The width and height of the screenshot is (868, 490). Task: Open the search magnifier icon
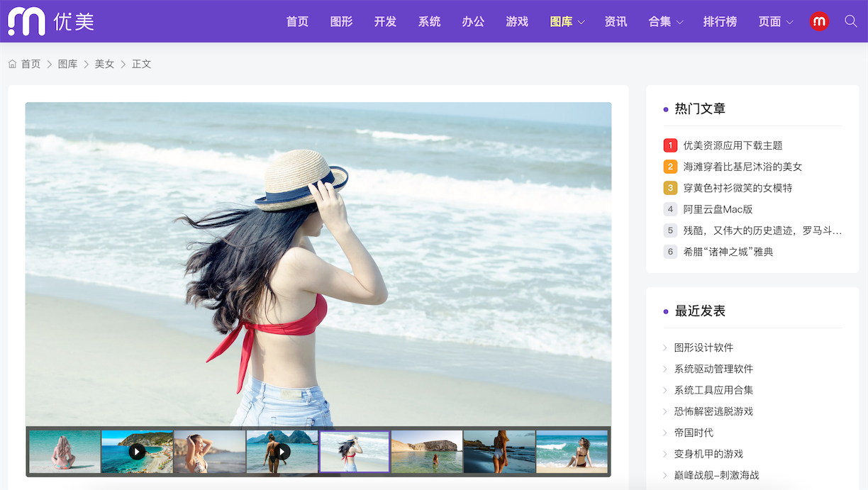pyautogui.click(x=851, y=21)
